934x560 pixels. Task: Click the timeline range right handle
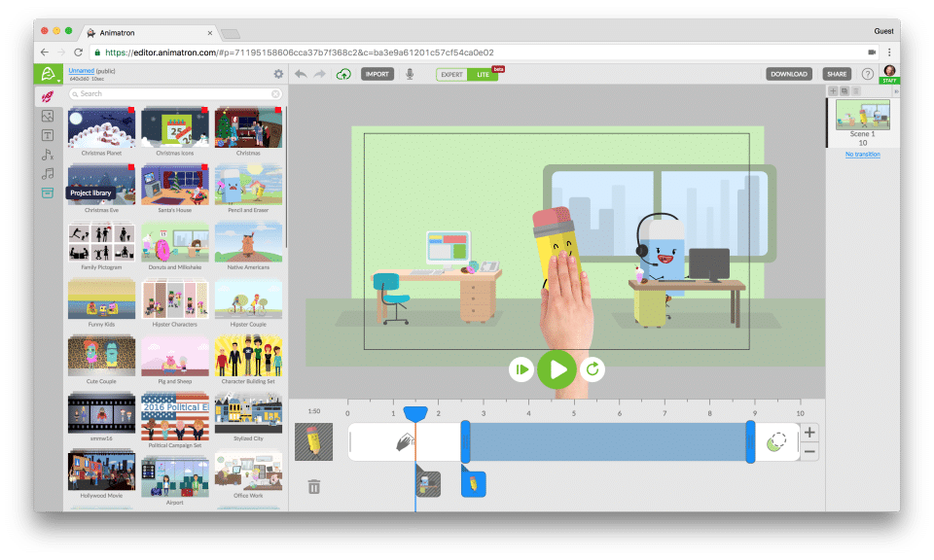pyautogui.click(x=750, y=441)
